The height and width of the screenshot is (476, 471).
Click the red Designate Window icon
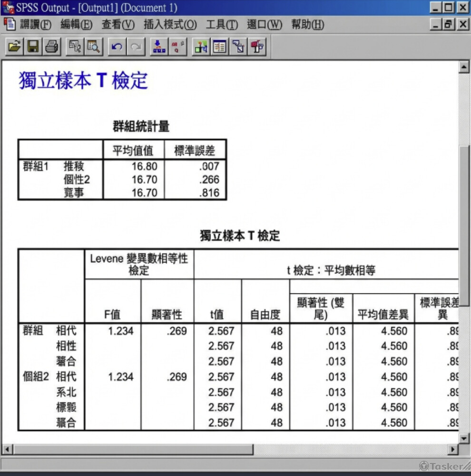(257, 47)
